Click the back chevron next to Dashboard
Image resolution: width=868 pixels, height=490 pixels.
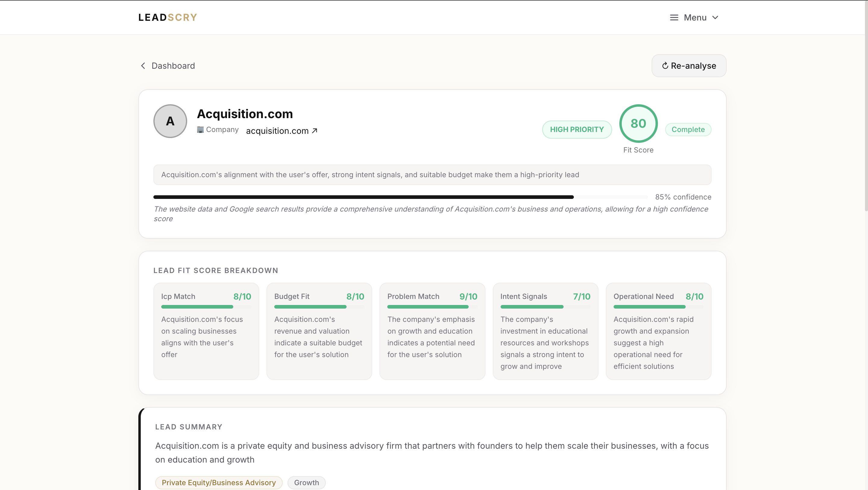tap(143, 66)
